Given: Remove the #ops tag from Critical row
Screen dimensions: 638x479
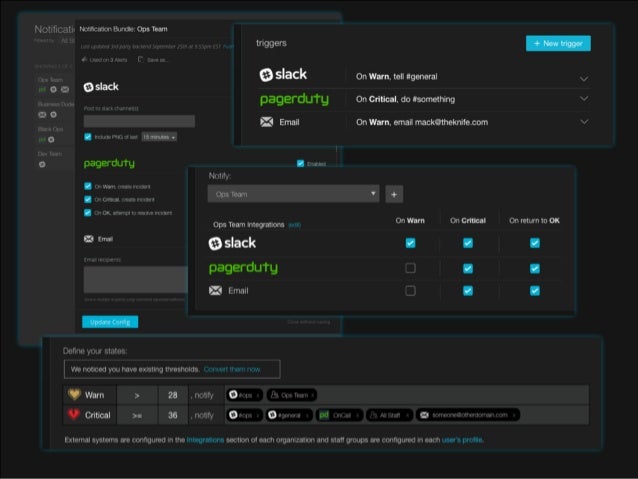Looking at the screenshot, I should coord(258,416).
